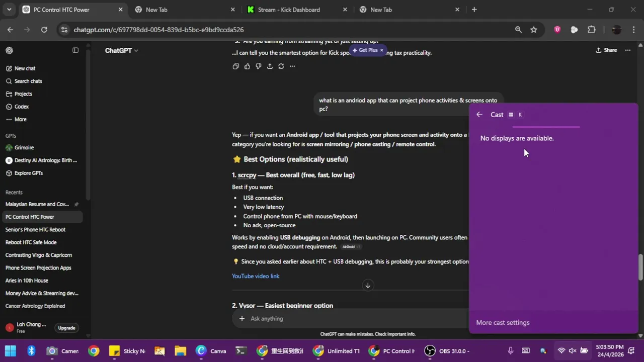Open the Chrome profile avatar
Image resolution: width=644 pixels, height=362 pixels.
pos(616,30)
